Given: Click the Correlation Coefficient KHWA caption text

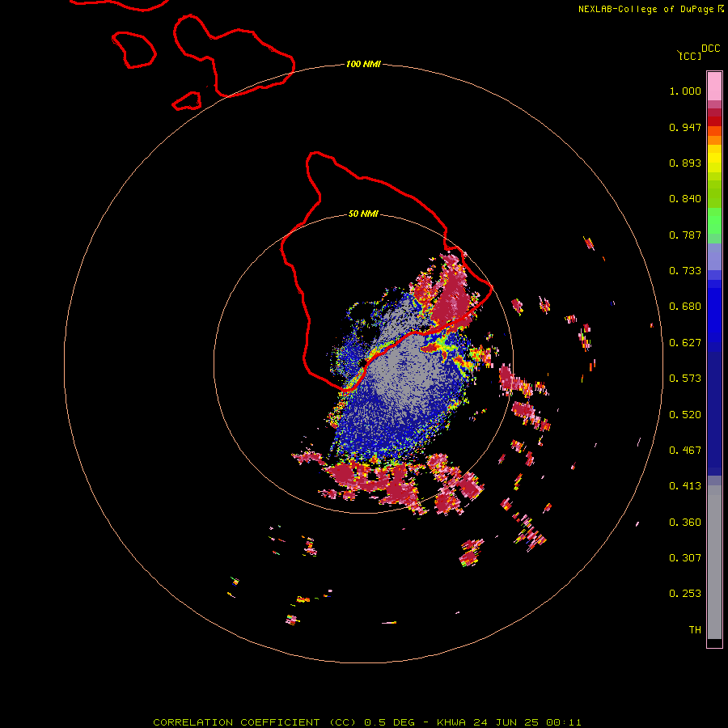Looking at the screenshot, I should tap(367, 722).
